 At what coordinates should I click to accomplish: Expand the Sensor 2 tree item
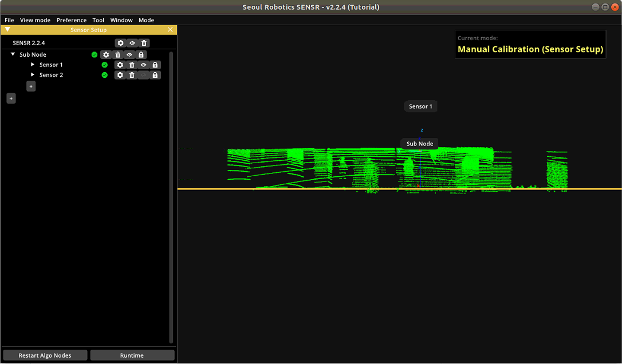[x=33, y=75]
